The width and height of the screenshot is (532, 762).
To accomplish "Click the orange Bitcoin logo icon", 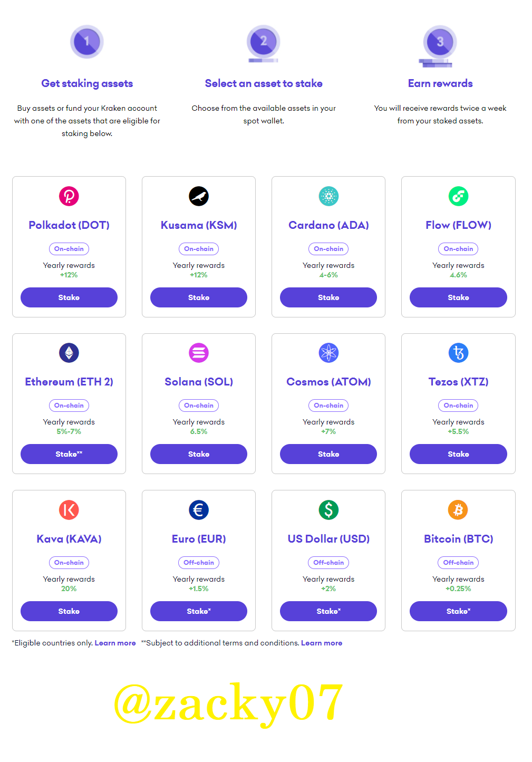I will coord(458,510).
